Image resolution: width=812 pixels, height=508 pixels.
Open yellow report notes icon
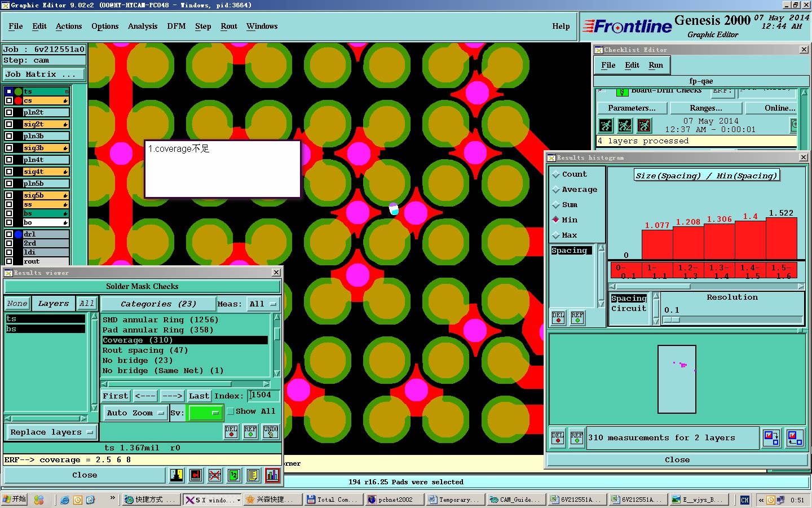pyautogui.click(x=253, y=475)
